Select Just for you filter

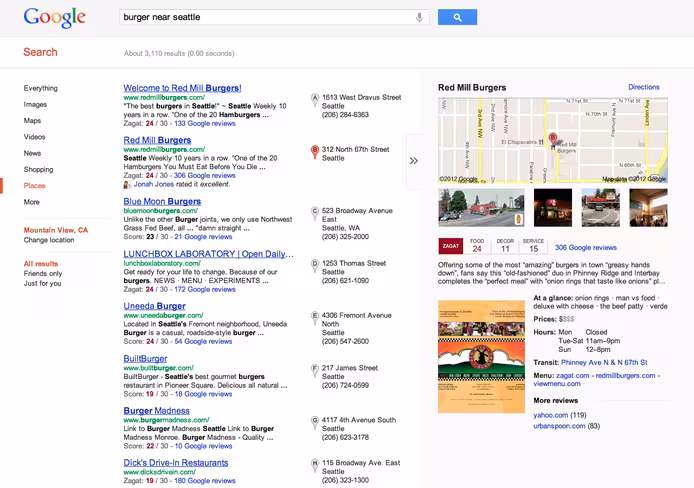coord(42,283)
